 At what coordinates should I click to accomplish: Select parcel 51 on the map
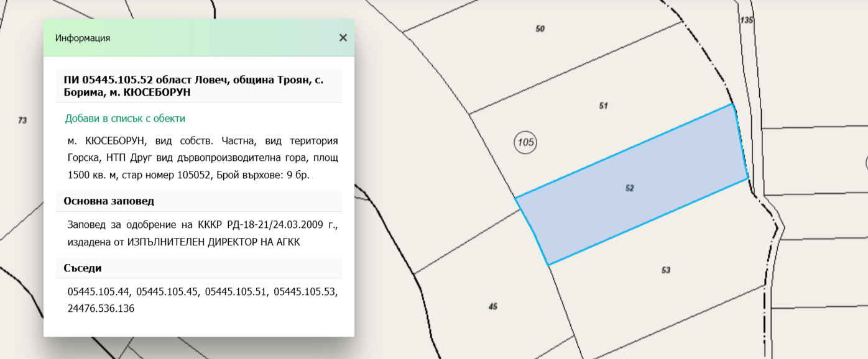click(603, 106)
